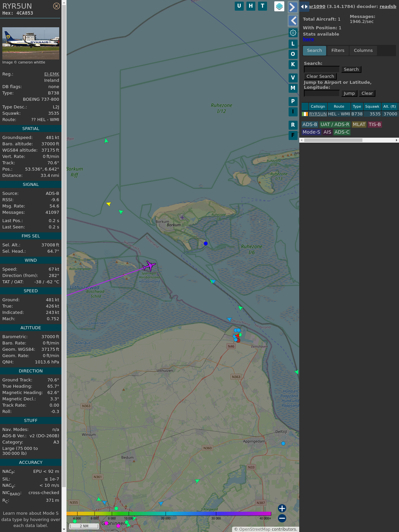
Task: Switch to the Search tab
Action: point(315,51)
